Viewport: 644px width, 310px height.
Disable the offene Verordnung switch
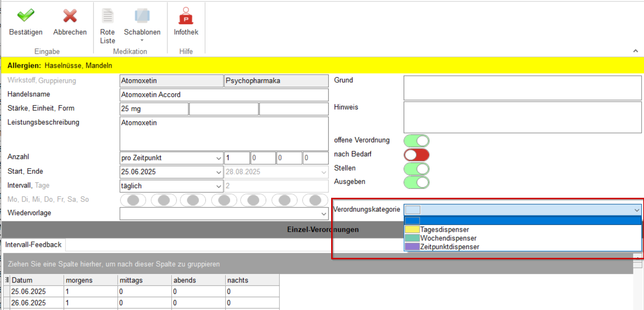coord(416,141)
